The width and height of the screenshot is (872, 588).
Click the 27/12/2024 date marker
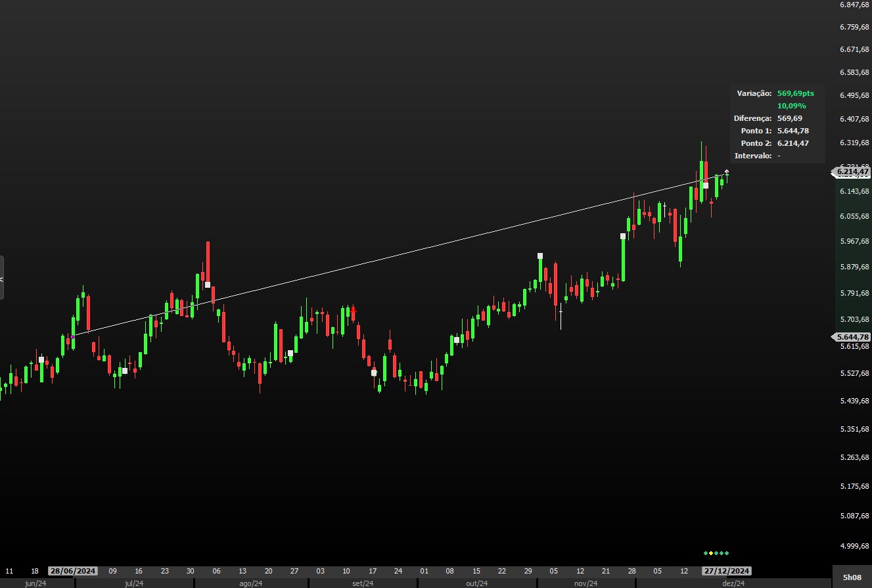pos(726,571)
